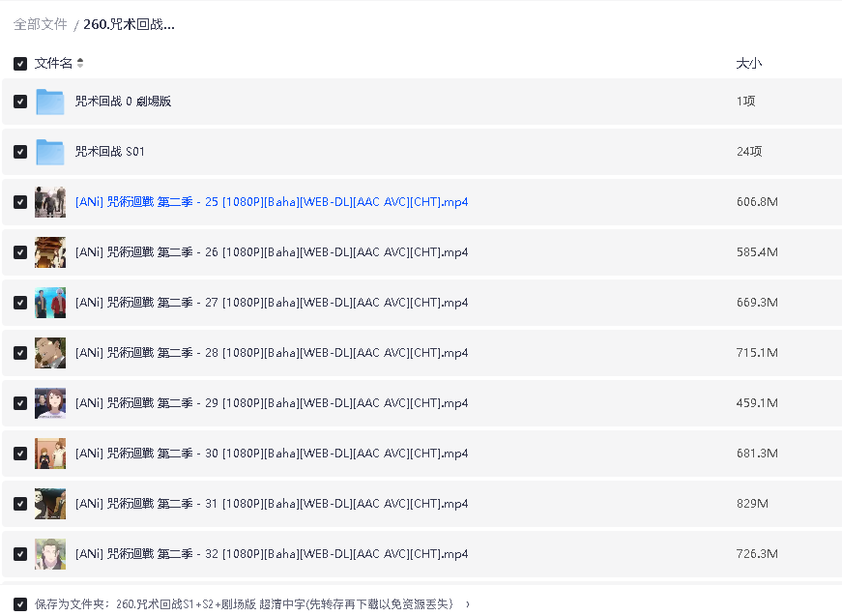Expand the save folder name chevron
The image size is (842, 616).
pyautogui.click(x=468, y=604)
